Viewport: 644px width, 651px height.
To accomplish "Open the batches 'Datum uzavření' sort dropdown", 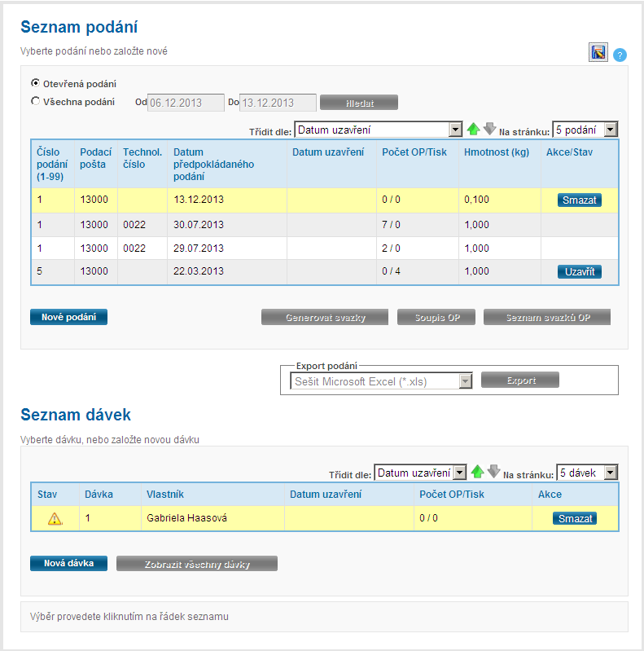I will 420,473.
